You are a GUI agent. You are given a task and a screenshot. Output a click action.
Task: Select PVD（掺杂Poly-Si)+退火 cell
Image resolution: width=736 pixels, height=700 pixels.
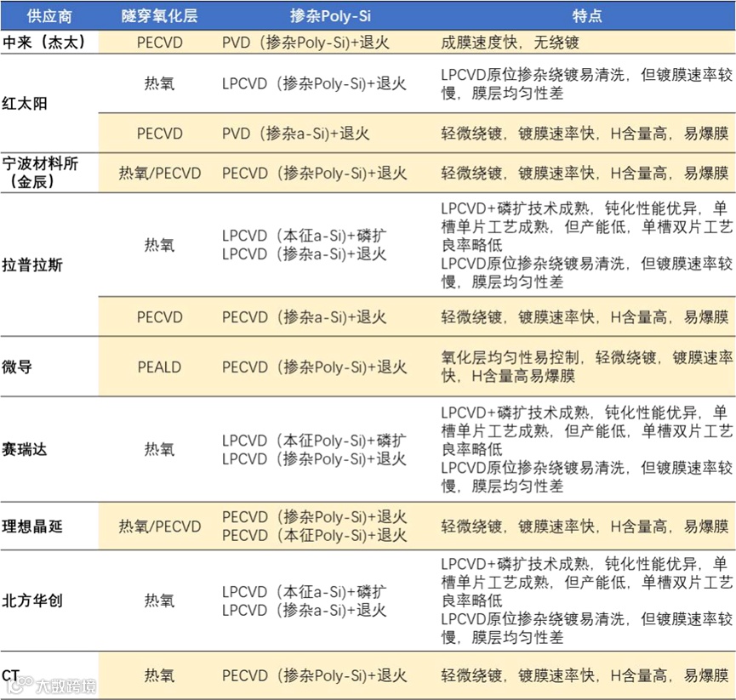(305, 43)
